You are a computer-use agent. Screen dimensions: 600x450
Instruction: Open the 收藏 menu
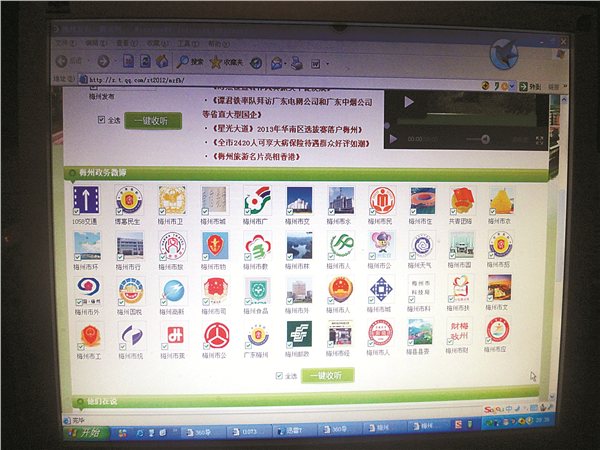tap(158, 44)
